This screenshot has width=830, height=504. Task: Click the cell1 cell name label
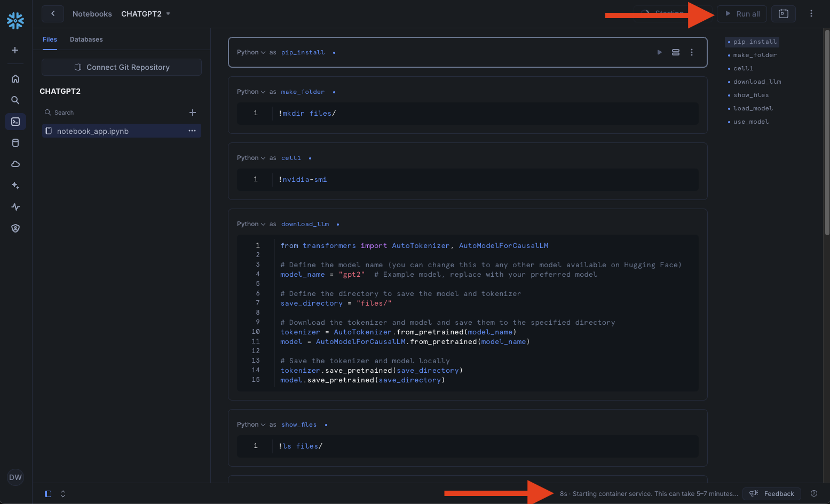[291, 158]
